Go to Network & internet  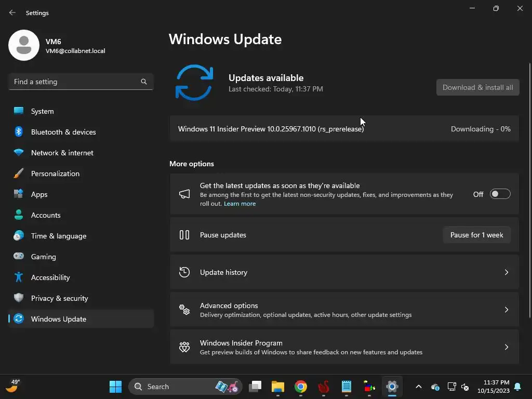coord(81,153)
